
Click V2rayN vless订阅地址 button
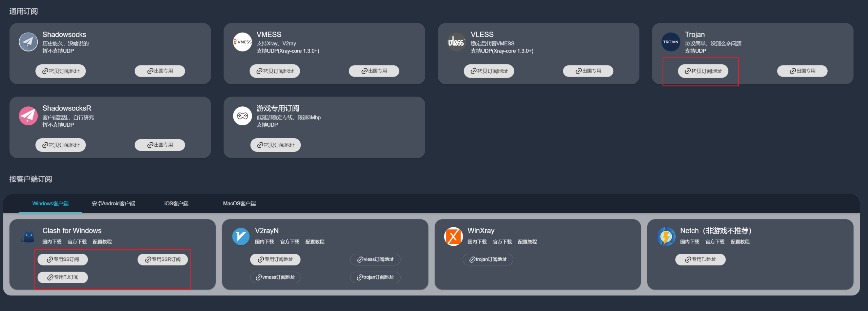(375, 260)
